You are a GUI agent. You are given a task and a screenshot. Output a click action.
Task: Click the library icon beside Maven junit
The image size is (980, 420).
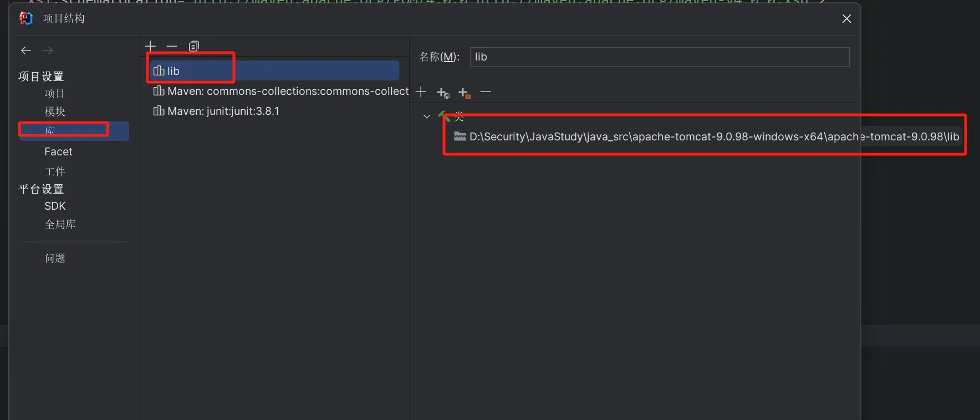pyautogui.click(x=159, y=111)
